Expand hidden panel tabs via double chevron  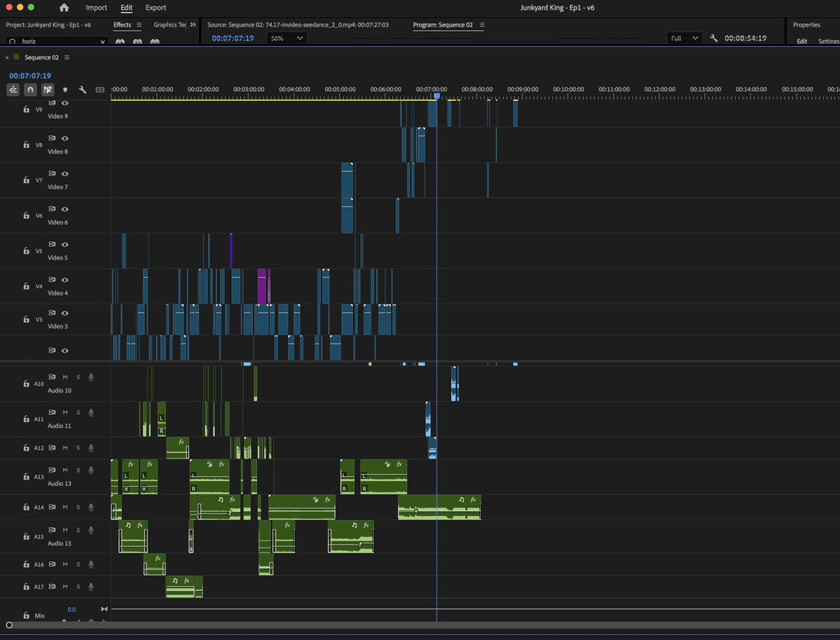[193, 25]
